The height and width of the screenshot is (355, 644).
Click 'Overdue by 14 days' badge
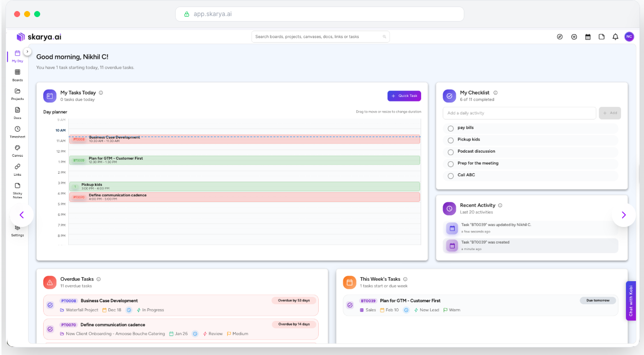[x=294, y=324]
